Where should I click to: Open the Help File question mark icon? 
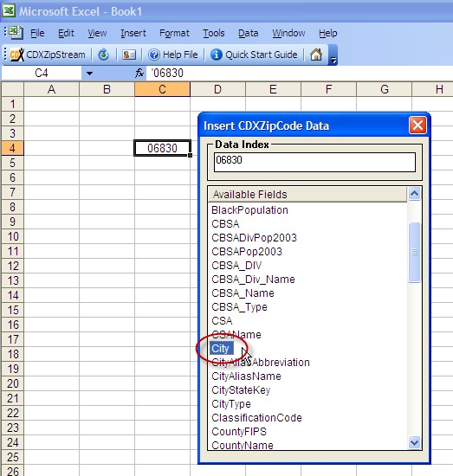click(x=154, y=55)
